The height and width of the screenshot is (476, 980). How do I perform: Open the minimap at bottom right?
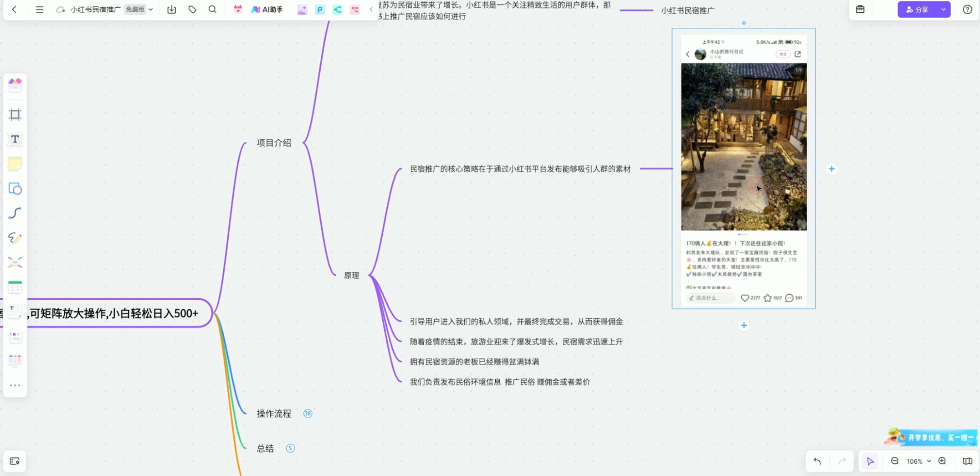pos(967,461)
